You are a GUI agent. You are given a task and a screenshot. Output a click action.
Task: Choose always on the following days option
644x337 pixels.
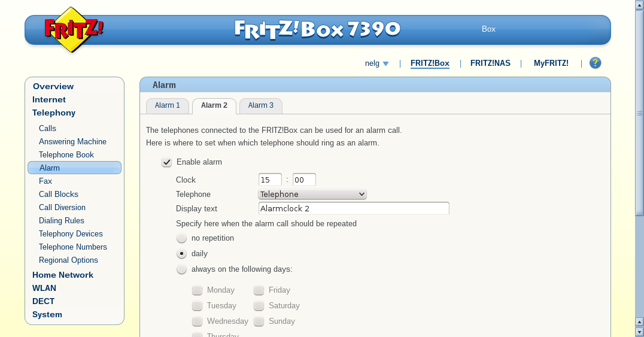181,269
